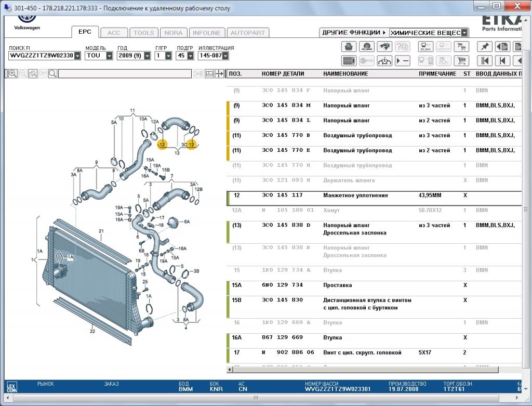The height and width of the screenshot is (406, 532).
Task: Open the ГЛГР dropdown
Action: (168, 56)
